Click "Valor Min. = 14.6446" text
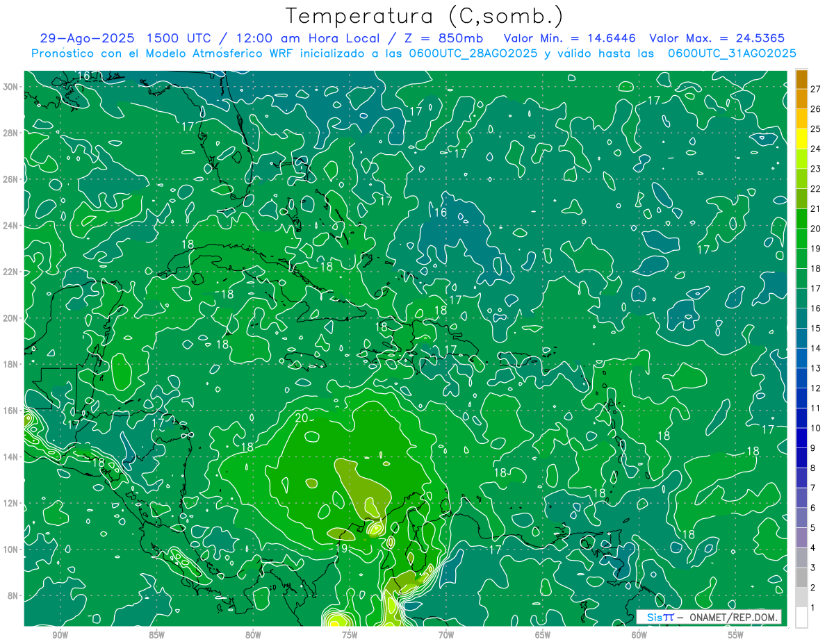 pos(570,38)
